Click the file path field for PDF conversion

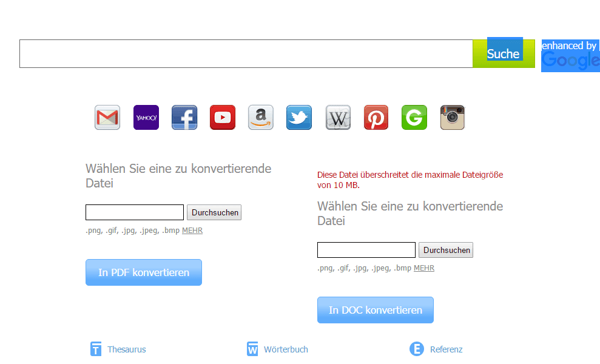coord(135,212)
